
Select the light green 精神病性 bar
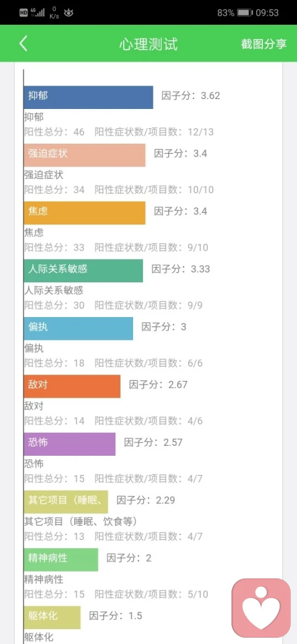click(x=61, y=559)
